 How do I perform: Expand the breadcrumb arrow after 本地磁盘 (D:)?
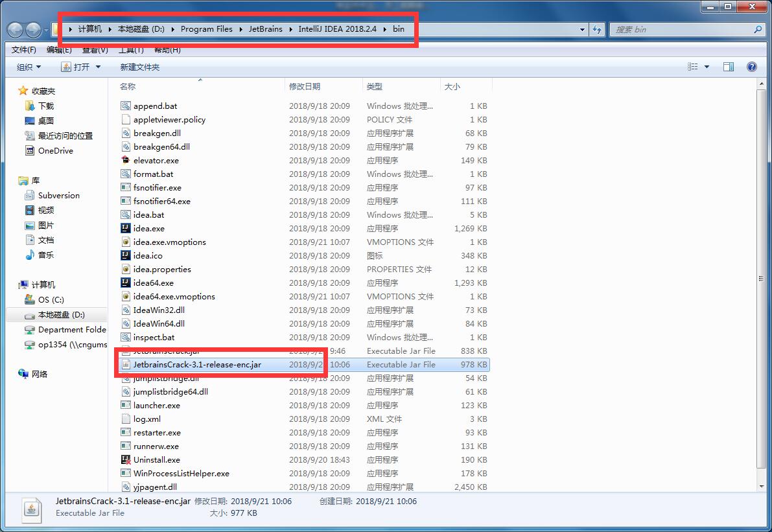(x=173, y=29)
